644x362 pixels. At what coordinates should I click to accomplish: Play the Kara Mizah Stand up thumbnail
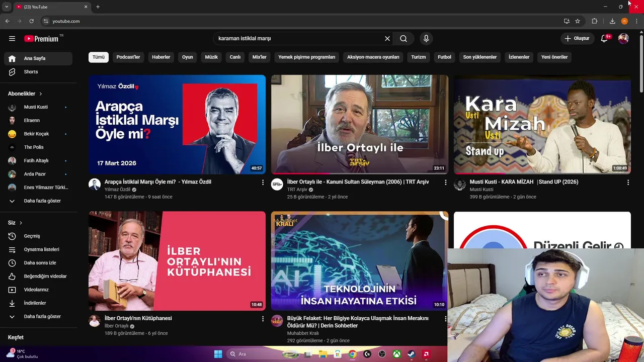coord(542,125)
